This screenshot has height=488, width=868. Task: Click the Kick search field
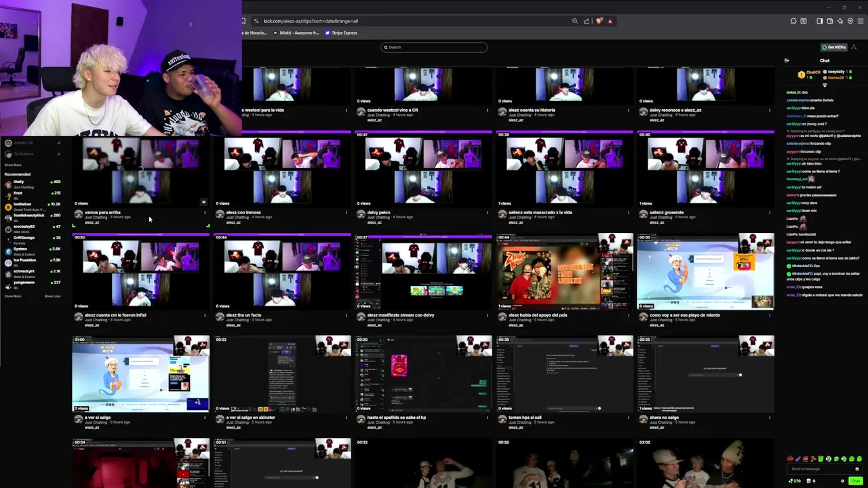click(434, 47)
